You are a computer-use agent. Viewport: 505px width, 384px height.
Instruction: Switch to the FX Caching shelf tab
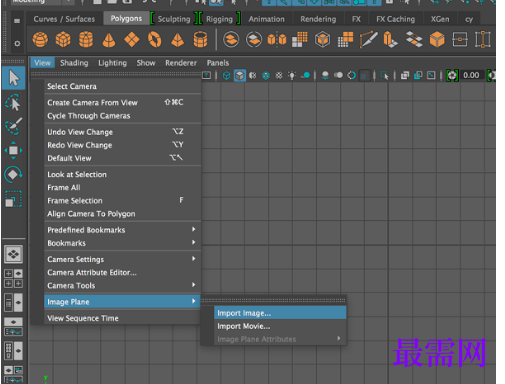tap(396, 19)
